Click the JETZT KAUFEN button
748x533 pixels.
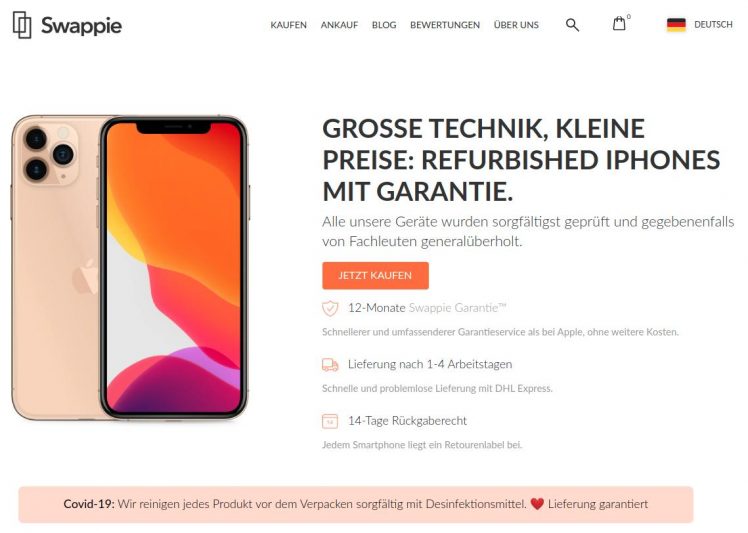(x=375, y=275)
